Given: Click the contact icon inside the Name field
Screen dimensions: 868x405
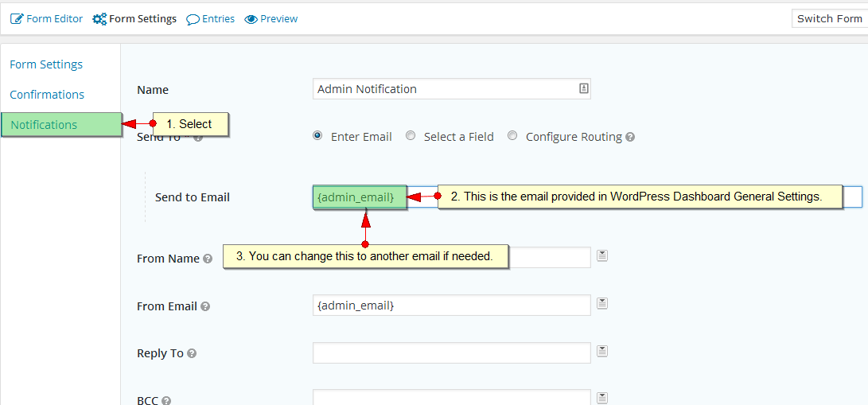Looking at the screenshot, I should (583, 89).
